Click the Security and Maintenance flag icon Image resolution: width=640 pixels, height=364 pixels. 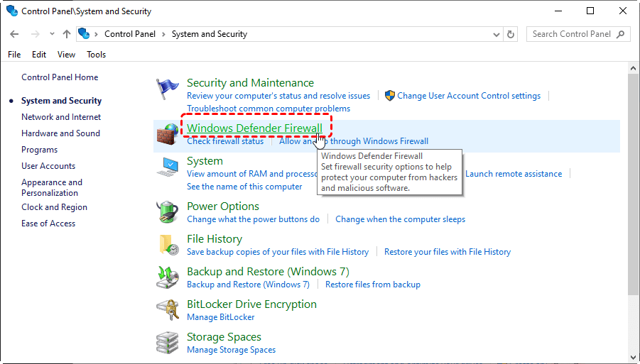click(x=168, y=89)
